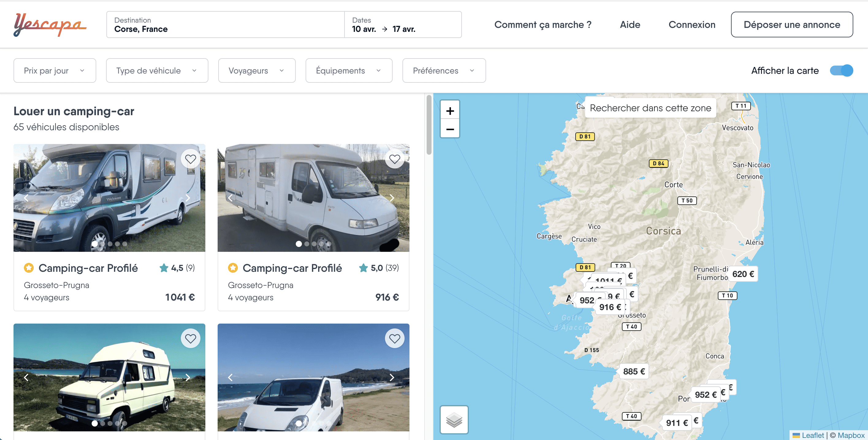Edit the Destination field Corse, France

225,25
